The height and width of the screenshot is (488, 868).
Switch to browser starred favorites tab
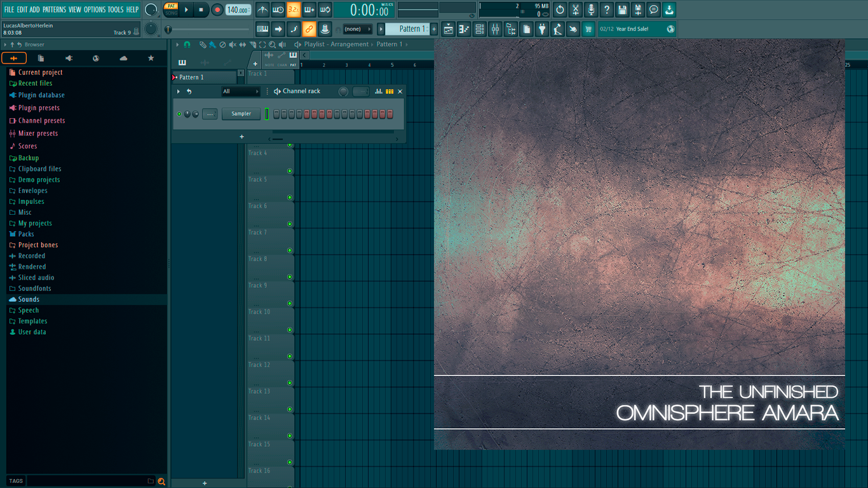coord(151,58)
